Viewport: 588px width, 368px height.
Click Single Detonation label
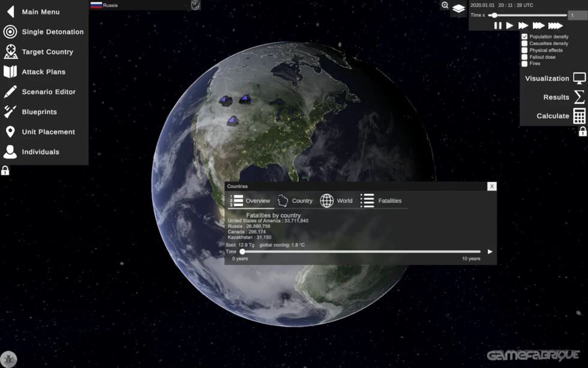(53, 32)
